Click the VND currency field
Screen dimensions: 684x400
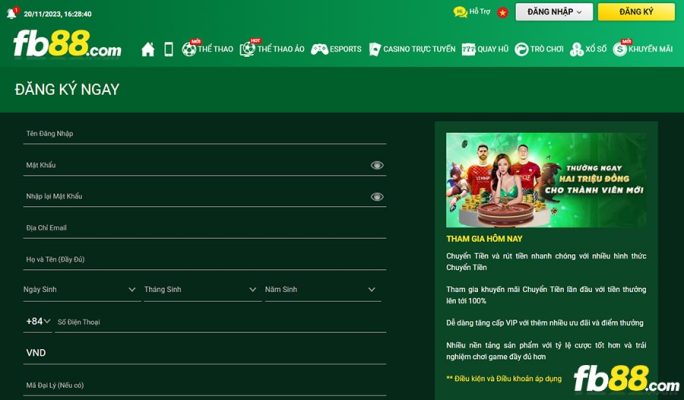pos(205,353)
